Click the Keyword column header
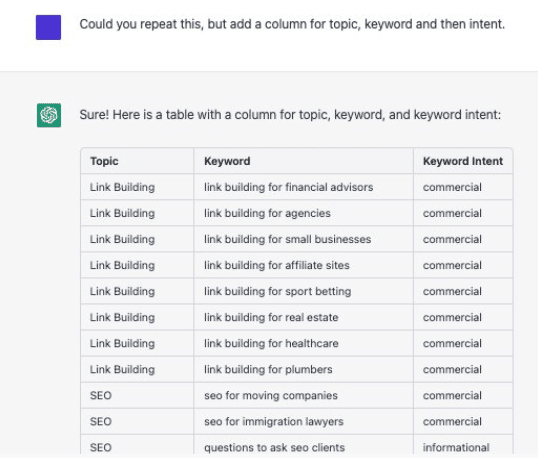 pos(227,161)
